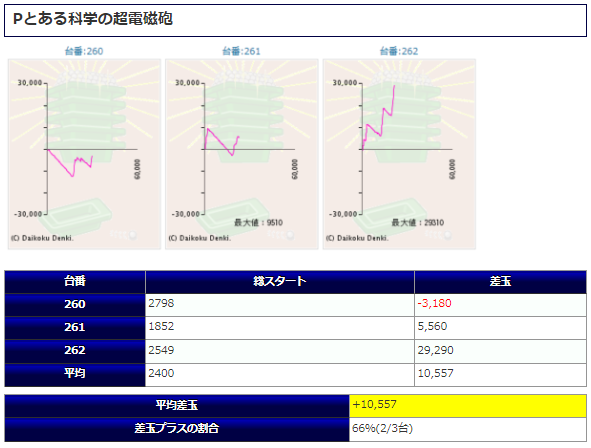The height and width of the screenshot is (448, 591).
Task: Open the 台番:260 link above the first graph
Action: [84, 51]
